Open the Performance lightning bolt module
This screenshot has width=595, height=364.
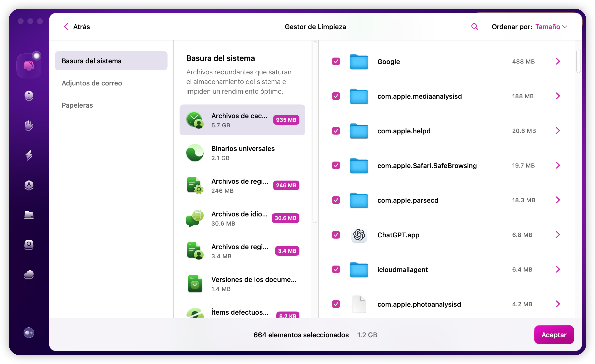(x=29, y=155)
